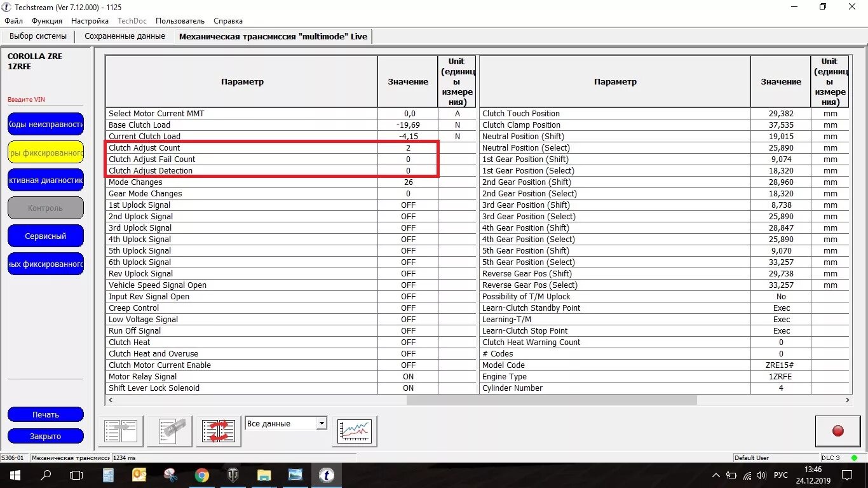Open calculator icon in taskbar

(108, 475)
